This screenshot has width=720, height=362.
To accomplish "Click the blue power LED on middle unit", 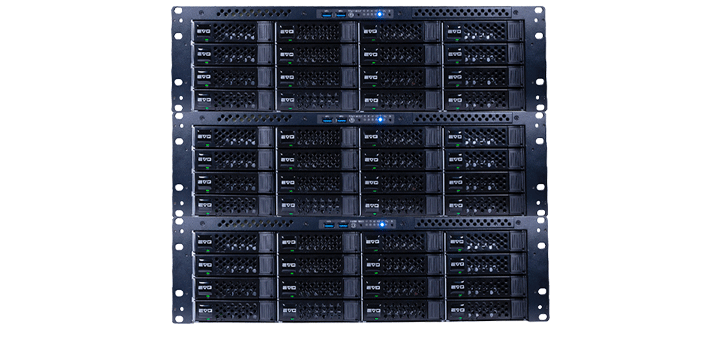I will 380,119.
